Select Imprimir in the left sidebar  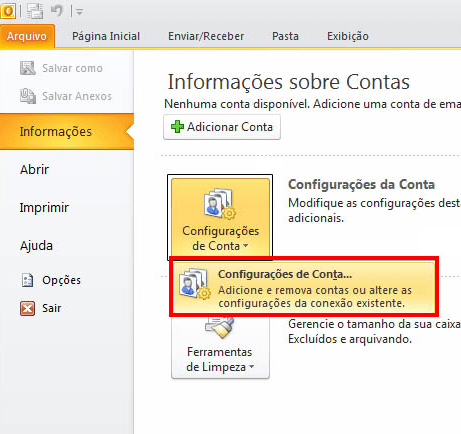coord(44,207)
